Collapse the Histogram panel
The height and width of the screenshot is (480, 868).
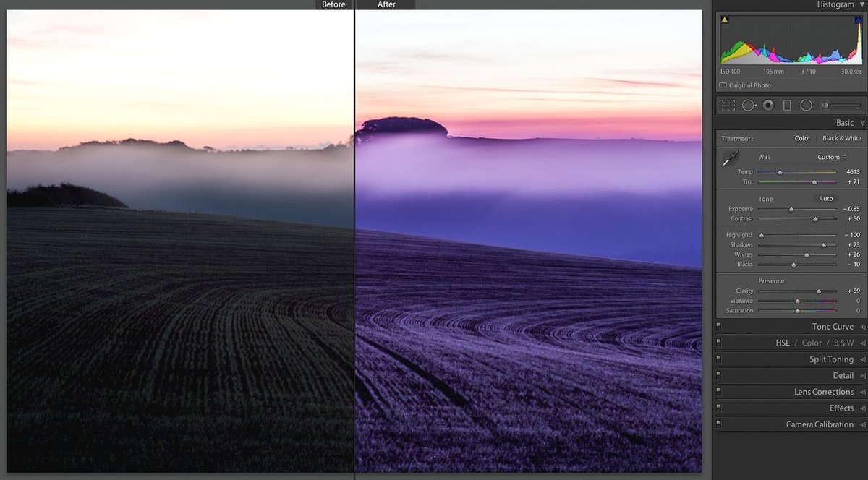[x=861, y=4]
